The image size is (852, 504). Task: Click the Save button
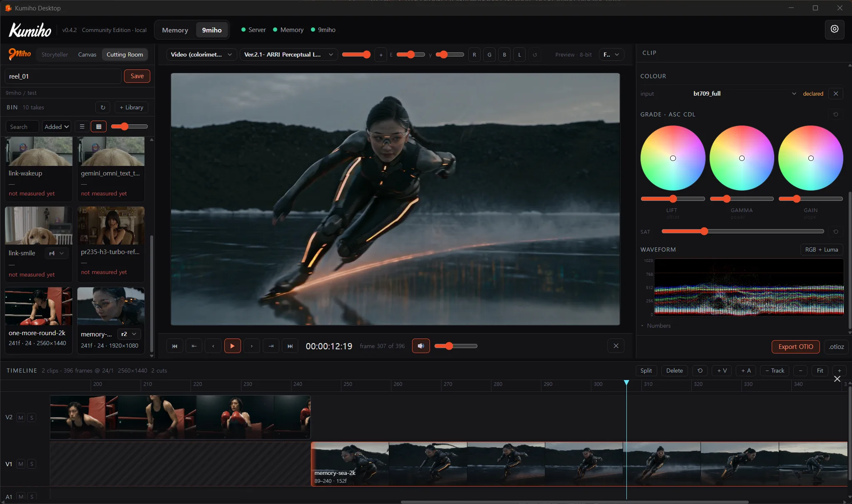pyautogui.click(x=137, y=76)
